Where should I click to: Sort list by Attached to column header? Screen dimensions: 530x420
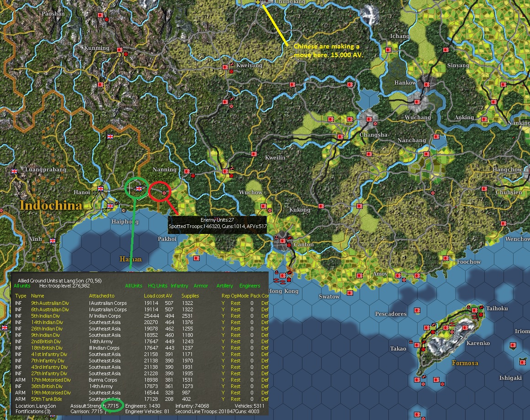[x=102, y=296]
